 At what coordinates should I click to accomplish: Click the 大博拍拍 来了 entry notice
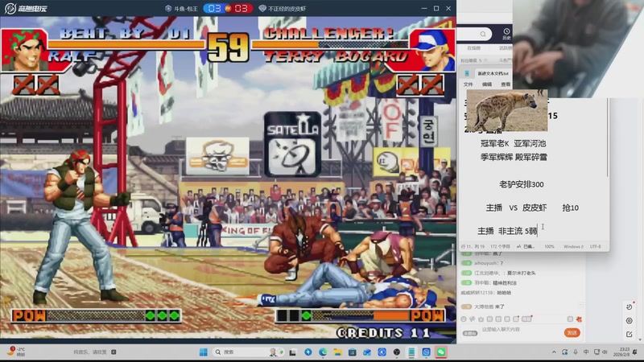(483, 306)
